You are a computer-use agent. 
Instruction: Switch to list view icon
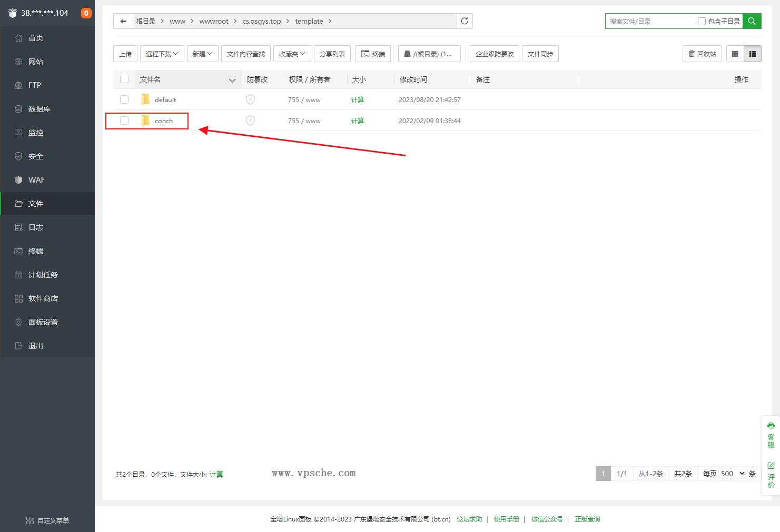753,54
